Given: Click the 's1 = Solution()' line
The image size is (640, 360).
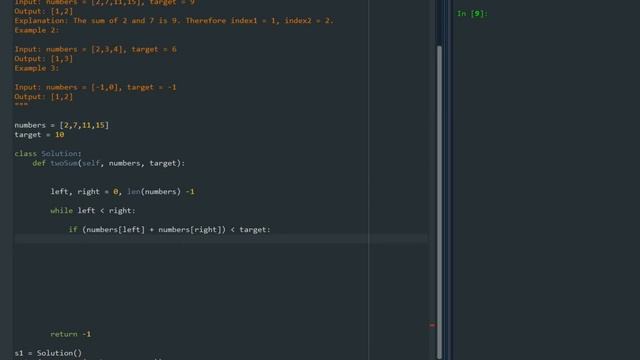Looking at the screenshot, I should coord(48,353).
